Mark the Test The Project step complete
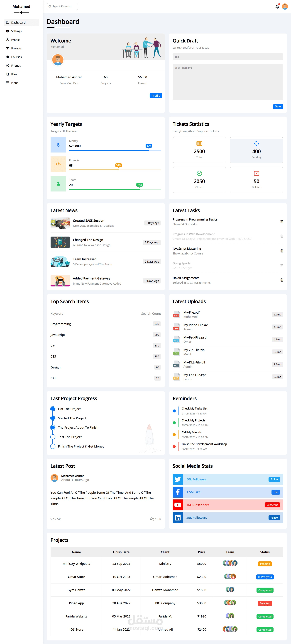The height and width of the screenshot is (644, 291). [53, 437]
